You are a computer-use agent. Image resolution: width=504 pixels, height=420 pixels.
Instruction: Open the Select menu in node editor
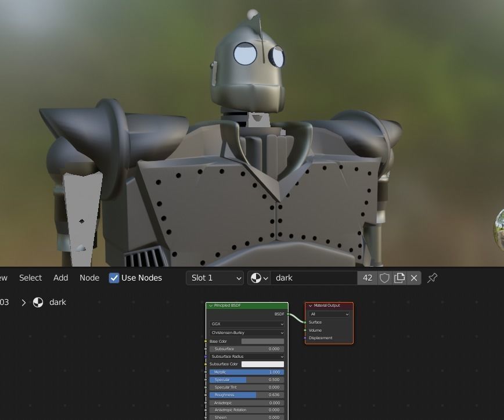click(31, 278)
